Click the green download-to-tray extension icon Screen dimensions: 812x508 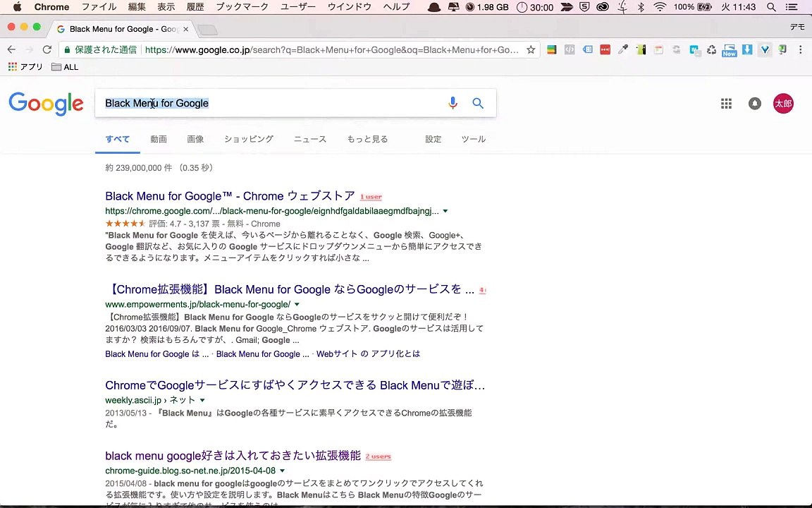click(782, 50)
